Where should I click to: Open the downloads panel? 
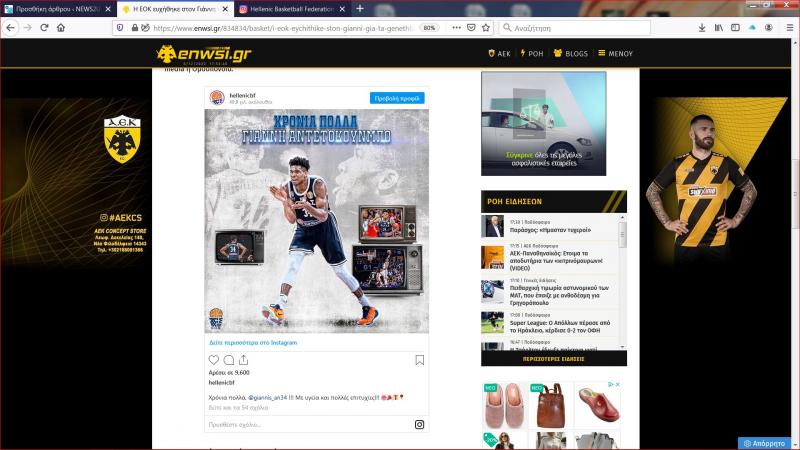(702, 28)
